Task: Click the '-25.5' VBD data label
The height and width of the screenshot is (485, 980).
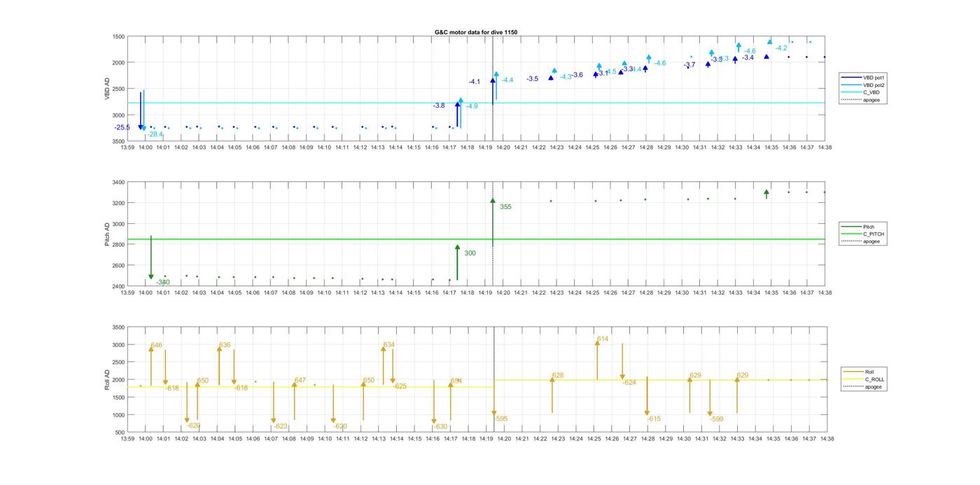Action: click(x=122, y=127)
